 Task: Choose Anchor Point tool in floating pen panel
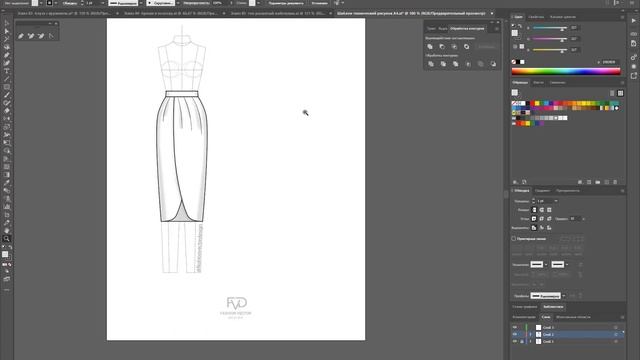click(x=51, y=36)
